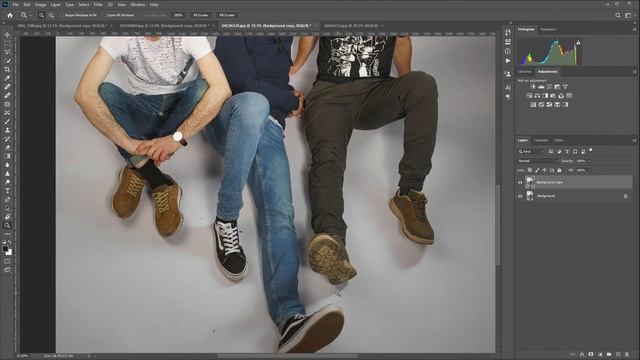Toggle lock image pixels brush icon
The width and height of the screenshot is (640, 360).
537,170
